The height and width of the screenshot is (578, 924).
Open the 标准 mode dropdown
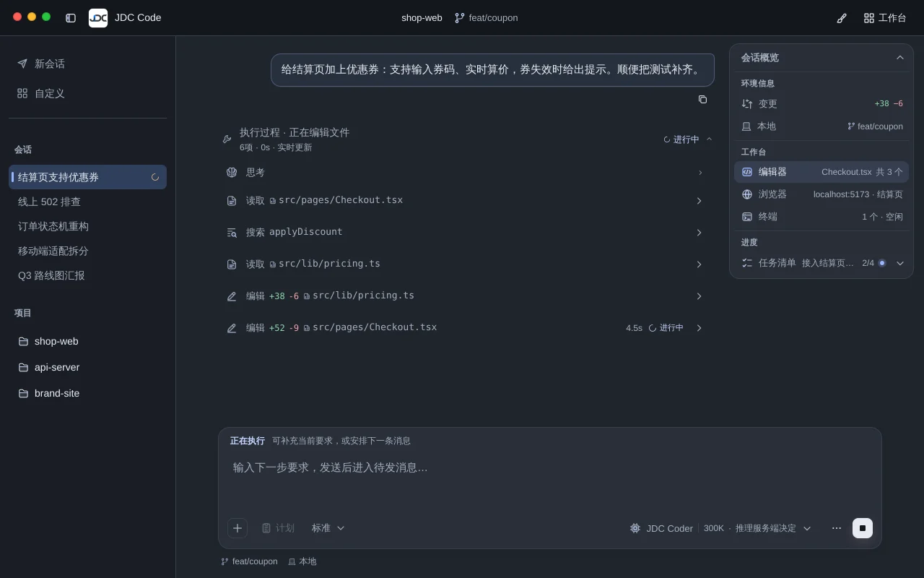(328, 528)
